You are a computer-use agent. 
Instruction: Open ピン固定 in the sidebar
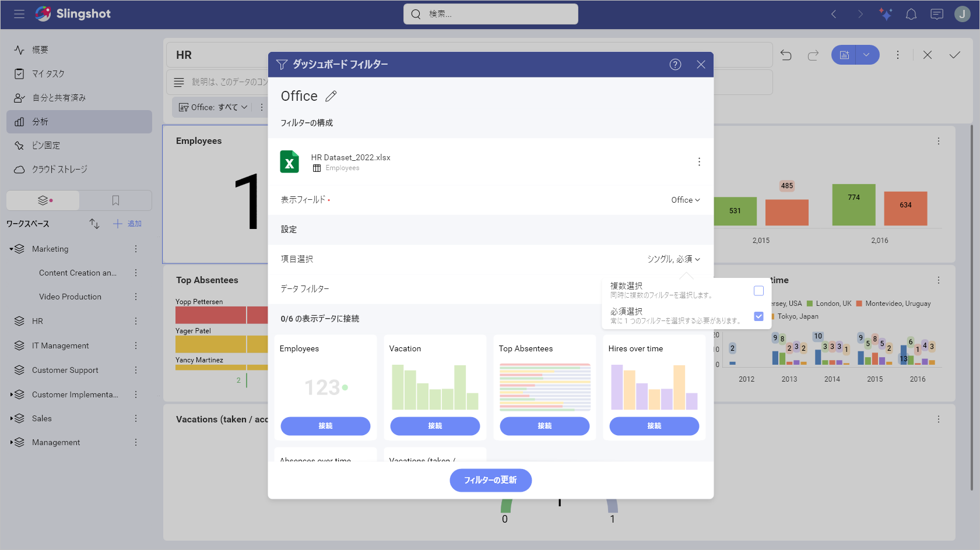tap(79, 146)
